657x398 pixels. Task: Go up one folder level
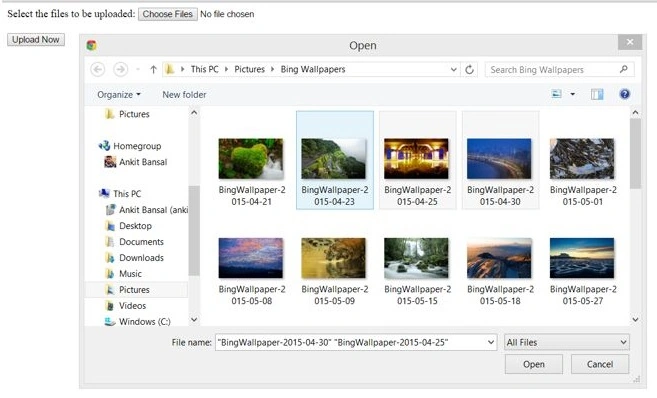coord(153,70)
